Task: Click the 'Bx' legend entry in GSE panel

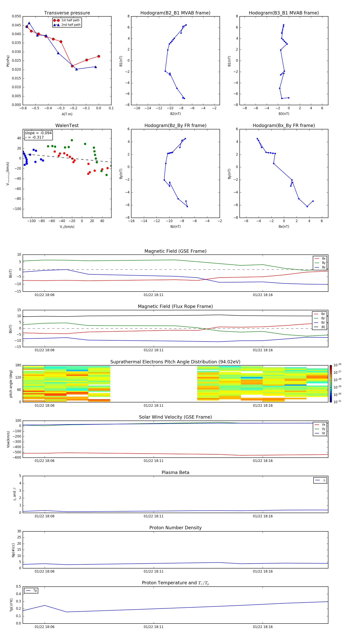Action: tap(320, 259)
